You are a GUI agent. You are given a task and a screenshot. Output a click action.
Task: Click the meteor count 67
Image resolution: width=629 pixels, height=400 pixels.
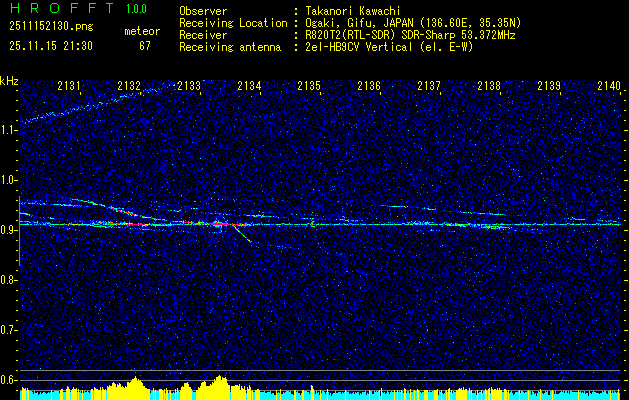point(145,46)
